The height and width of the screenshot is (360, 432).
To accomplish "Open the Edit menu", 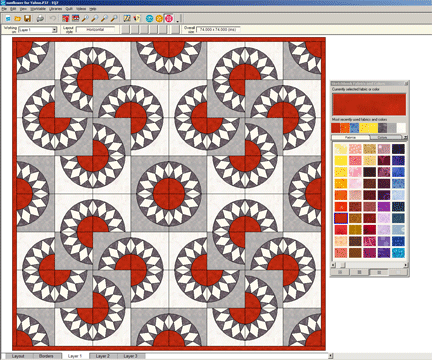I will [x=13, y=9].
